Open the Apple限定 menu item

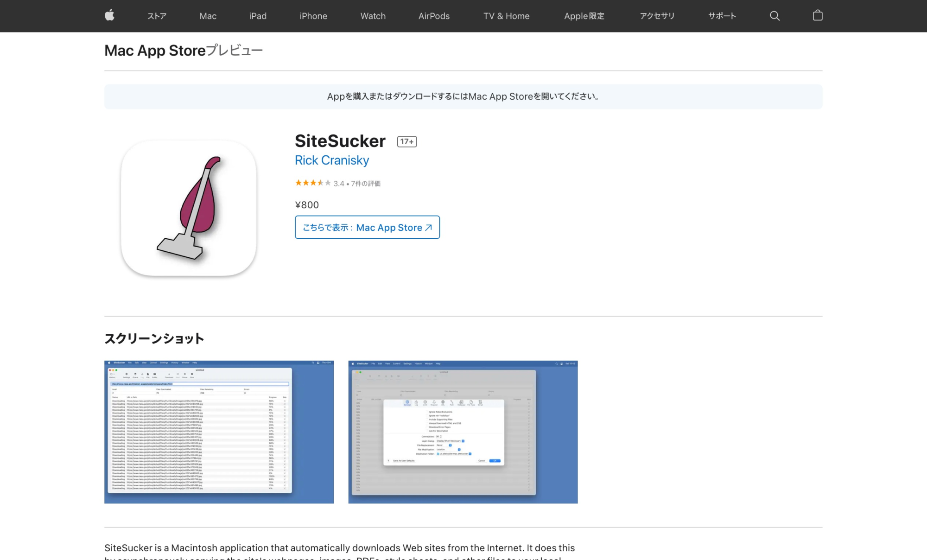click(584, 16)
